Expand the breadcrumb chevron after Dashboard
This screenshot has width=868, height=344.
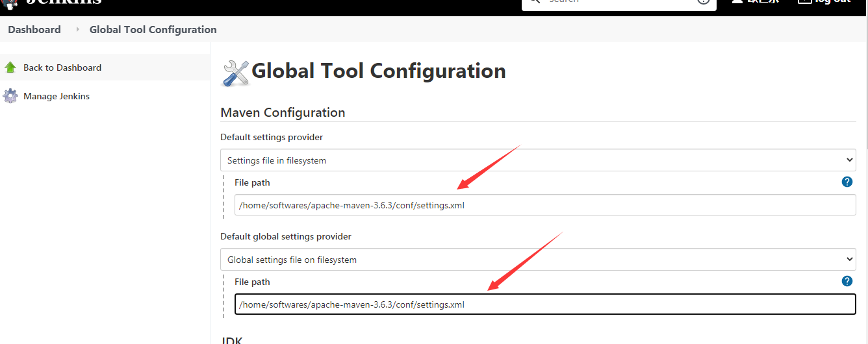tap(78, 30)
